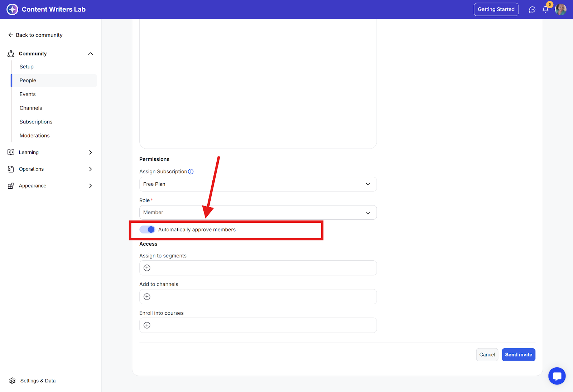Click the Learning label in the sidebar
This screenshot has width=573, height=392.
[29, 152]
